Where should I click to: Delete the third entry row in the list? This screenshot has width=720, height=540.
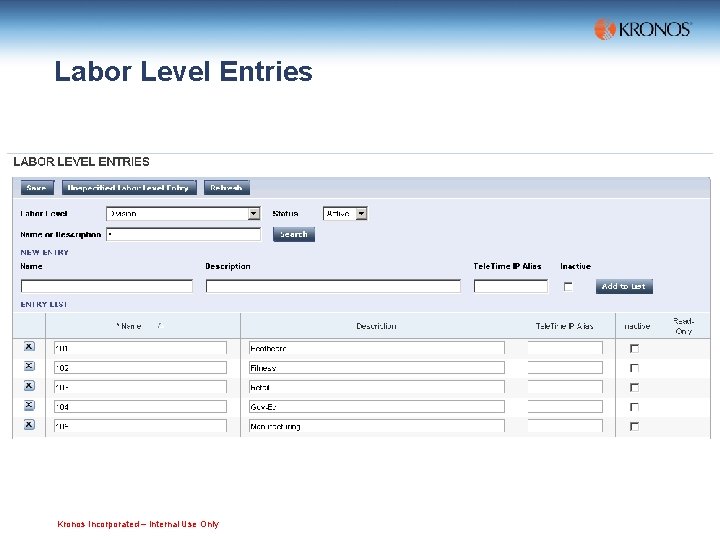pyautogui.click(x=29, y=386)
